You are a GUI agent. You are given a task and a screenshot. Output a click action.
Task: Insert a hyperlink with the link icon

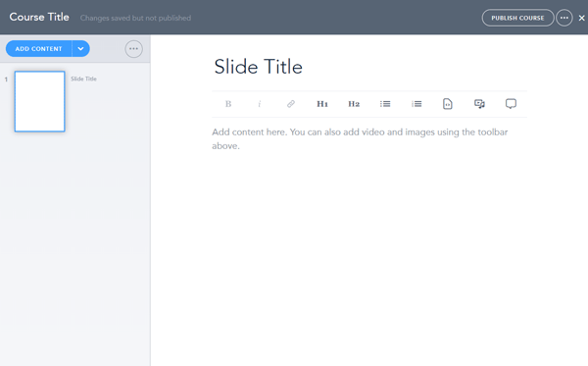(291, 104)
